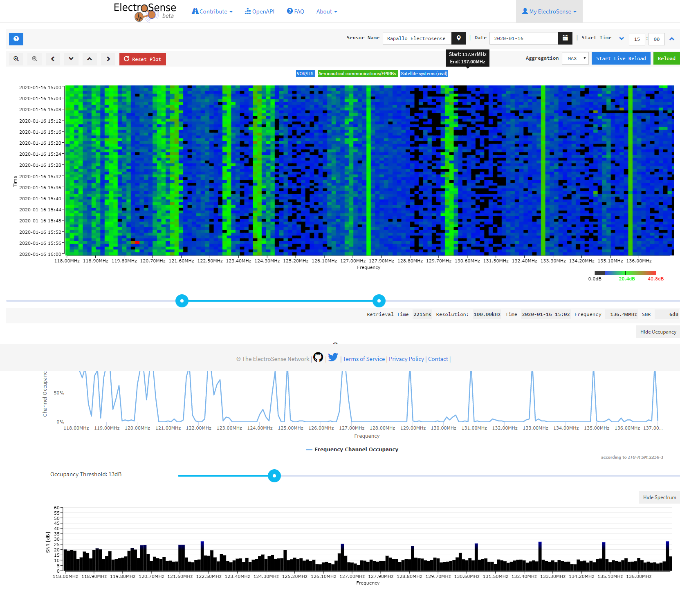Viewport: 680px width, 616px height.
Task: Hide the Spectrum chart
Action: pyautogui.click(x=659, y=497)
